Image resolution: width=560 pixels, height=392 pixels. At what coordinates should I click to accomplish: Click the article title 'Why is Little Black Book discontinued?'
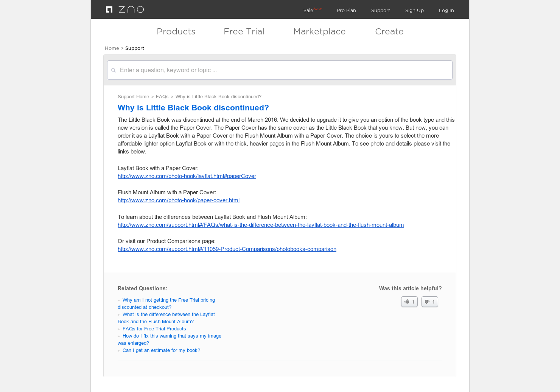(193, 108)
